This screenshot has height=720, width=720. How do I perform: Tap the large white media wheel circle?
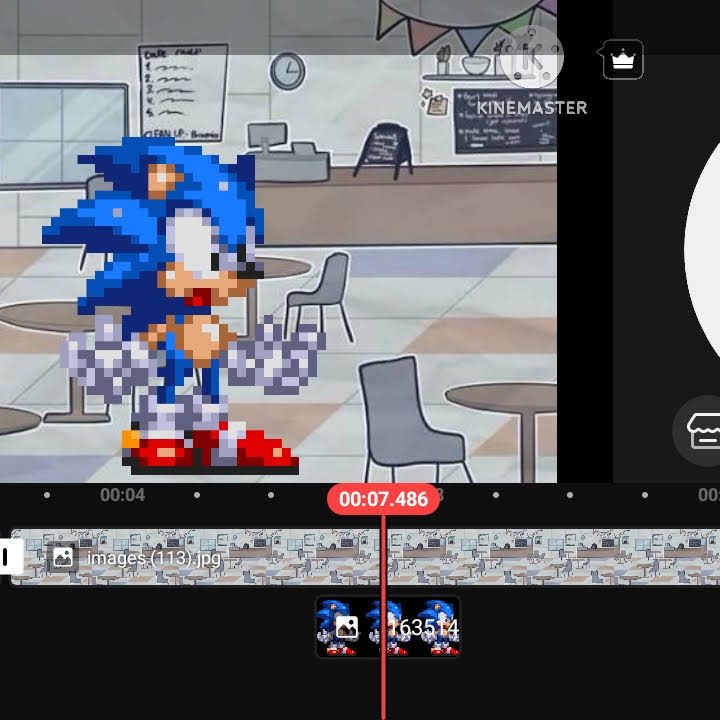[x=702, y=248]
